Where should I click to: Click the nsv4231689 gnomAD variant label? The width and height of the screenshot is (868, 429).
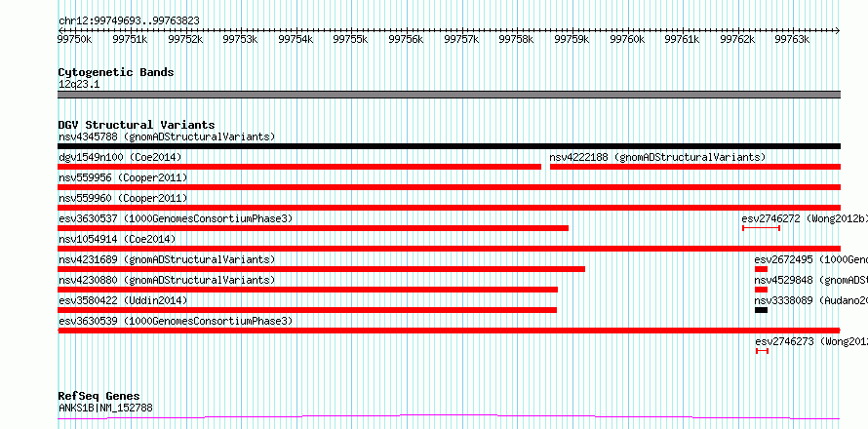pyautogui.click(x=167, y=259)
